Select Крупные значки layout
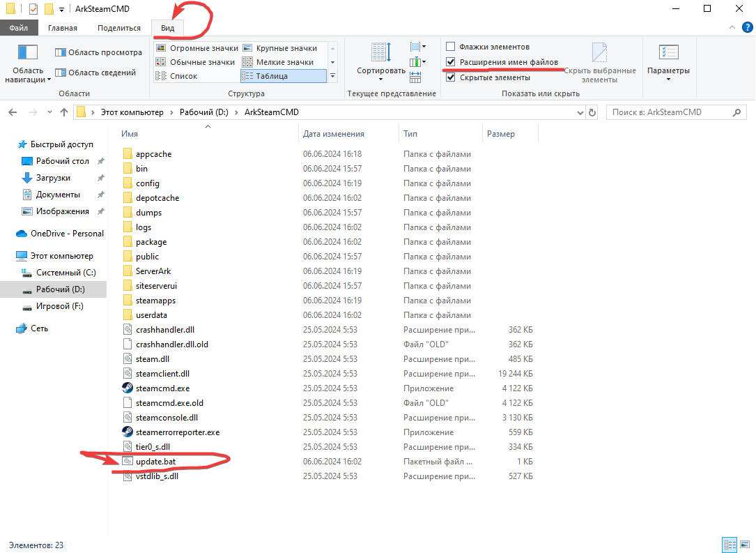Viewport: 756px width, 553px height. click(279, 48)
